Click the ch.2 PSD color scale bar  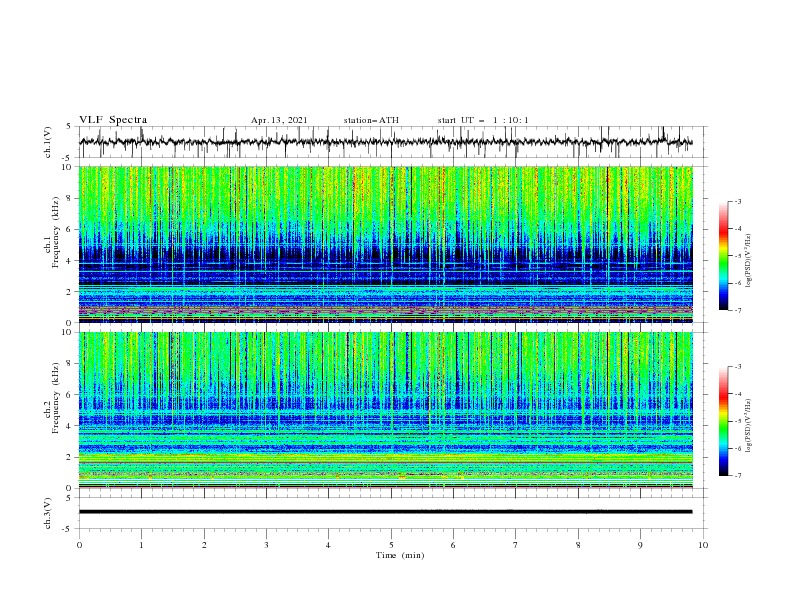pos(723,421)
